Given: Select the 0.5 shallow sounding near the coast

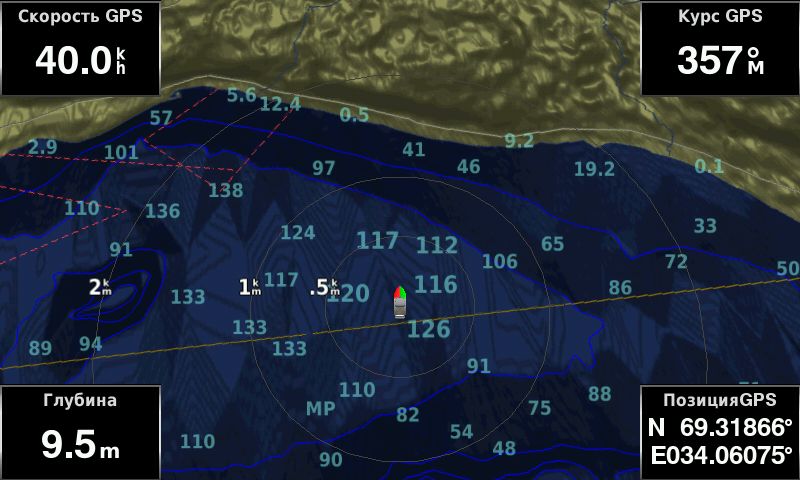Looking at the screenshot, I should 354,115.
